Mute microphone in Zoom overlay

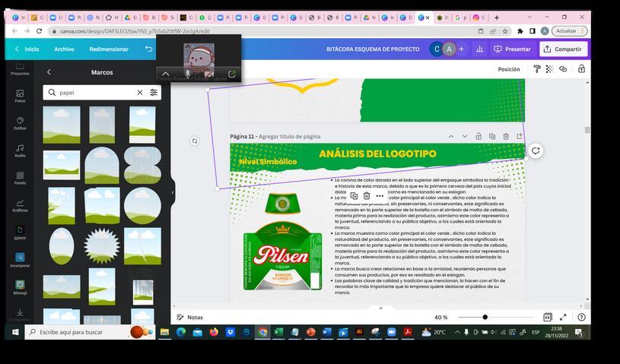187,74
